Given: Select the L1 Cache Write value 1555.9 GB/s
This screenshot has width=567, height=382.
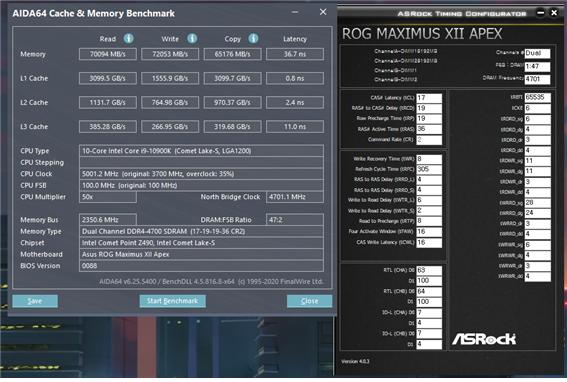Looking at the screenshot, I should [x=170, y=78].
